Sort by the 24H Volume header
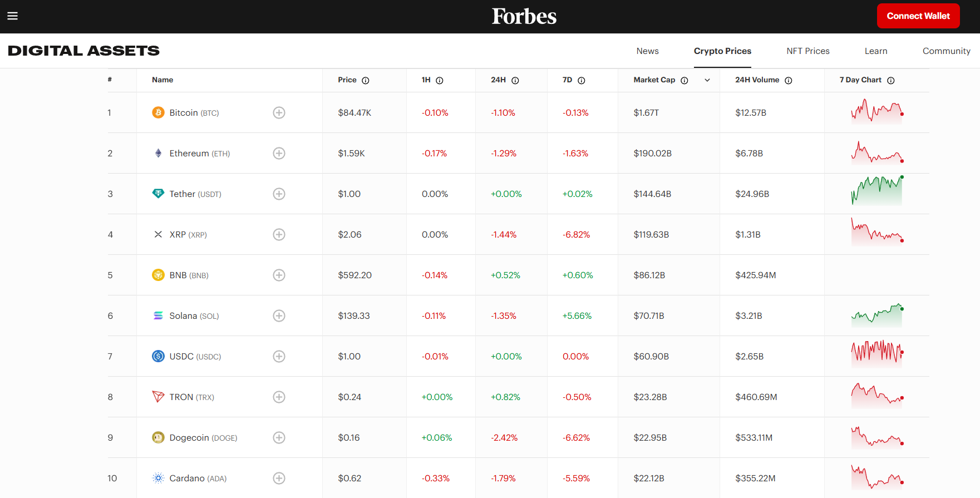 (x=757, y=80)
